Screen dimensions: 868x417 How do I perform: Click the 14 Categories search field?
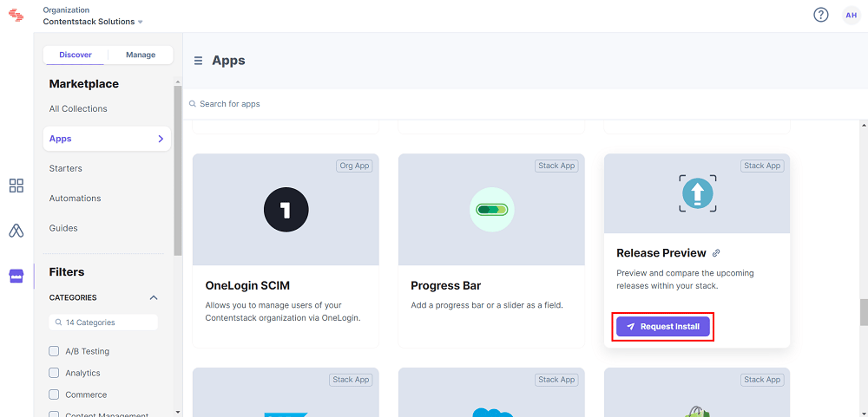pos(103,322)
